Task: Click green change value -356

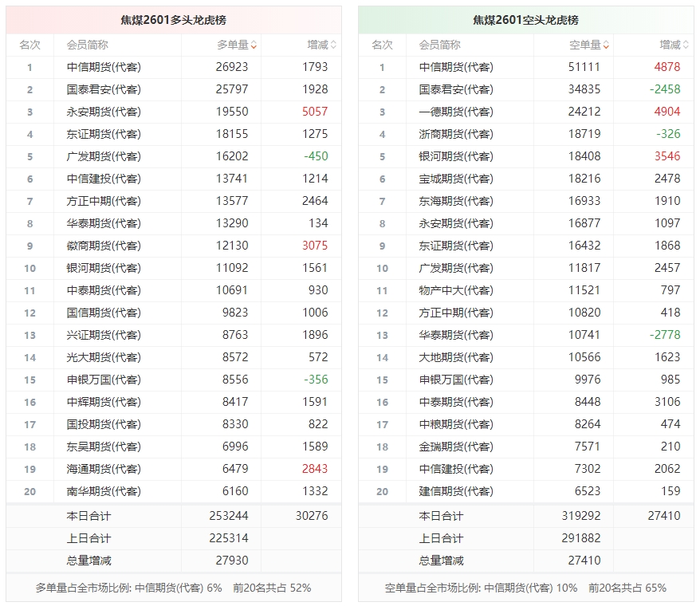Action: tap(316, 380)
